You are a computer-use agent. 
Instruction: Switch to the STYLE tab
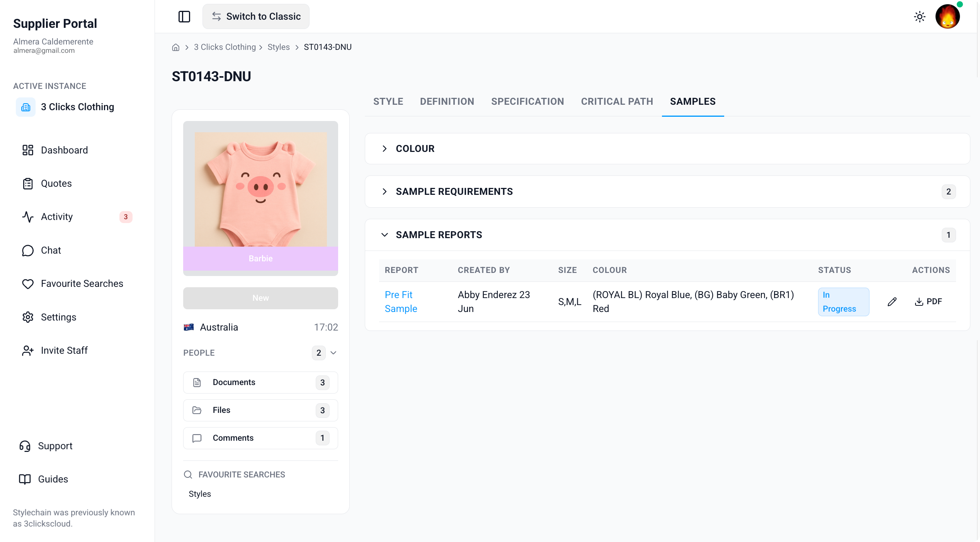tap(388, 101)
